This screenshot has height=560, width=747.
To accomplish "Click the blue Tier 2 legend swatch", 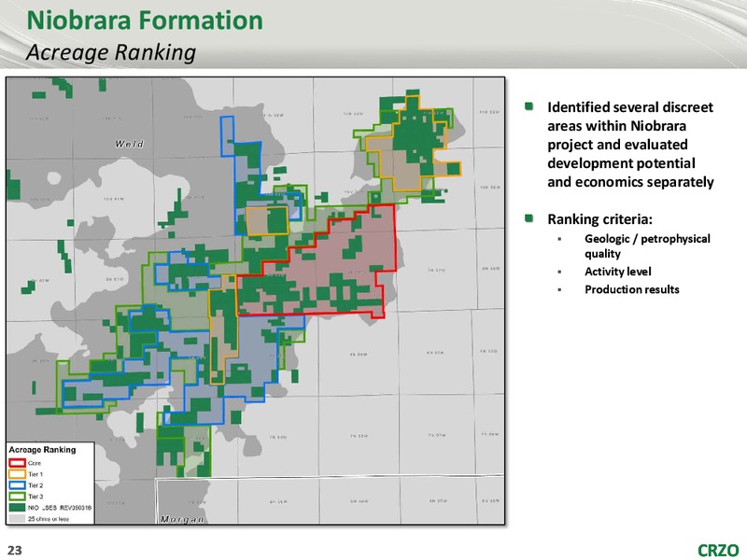I will coord(17,485).
